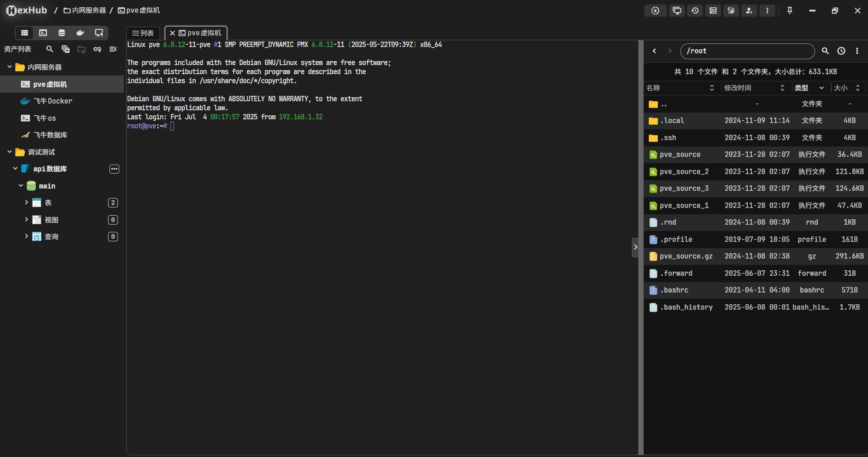The image size is (868, 457).
Task: Select the terminal asset filter icon
Action: [43, 33]
